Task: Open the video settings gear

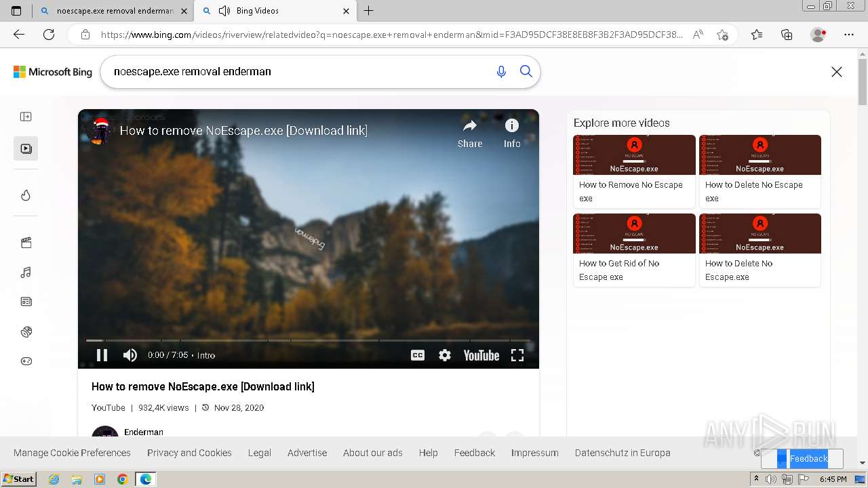Action: click(445, 355)
